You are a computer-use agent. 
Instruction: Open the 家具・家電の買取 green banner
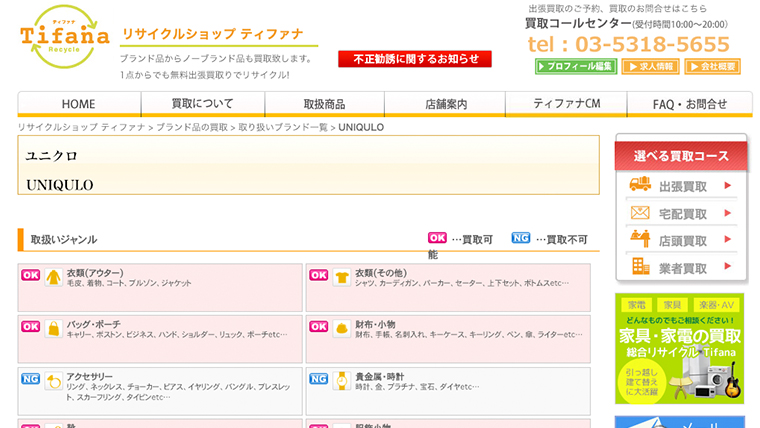pos(679,348)
